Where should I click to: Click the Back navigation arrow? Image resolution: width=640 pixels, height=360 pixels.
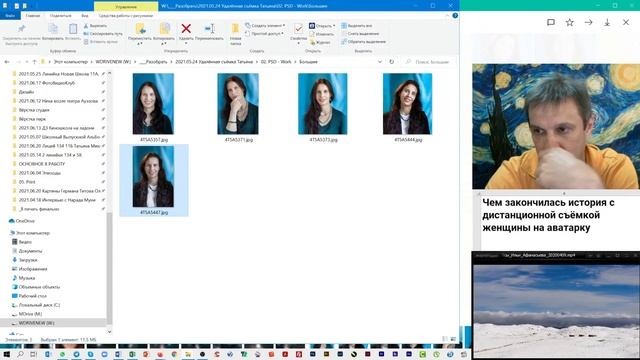[7, 62]
